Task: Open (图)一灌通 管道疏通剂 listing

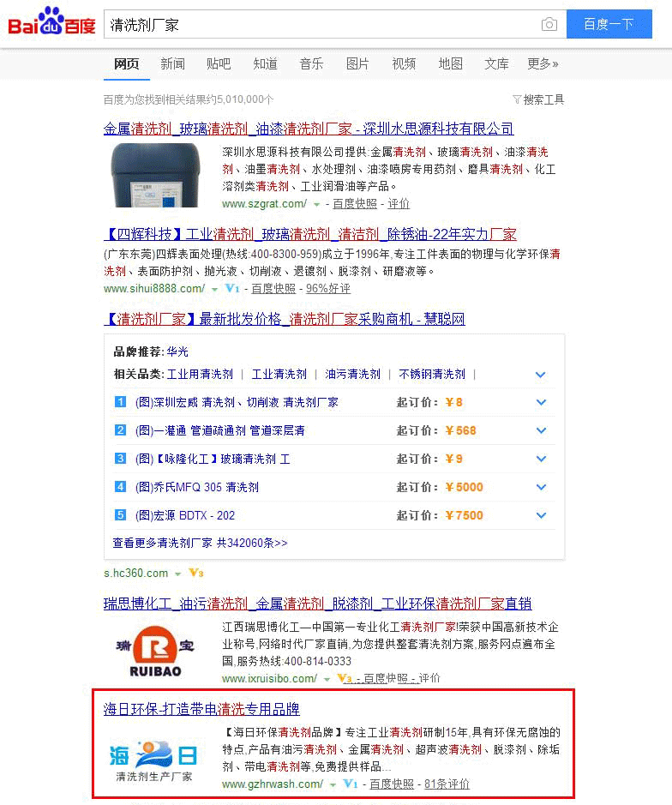Action: pyautogui.click(x=219, y=430)
